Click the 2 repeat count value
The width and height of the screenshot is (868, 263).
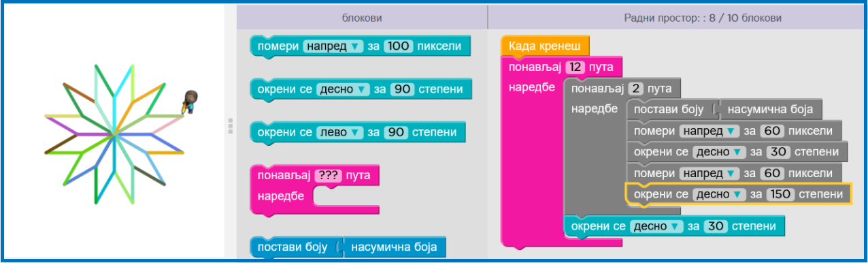tap(635, 89)
